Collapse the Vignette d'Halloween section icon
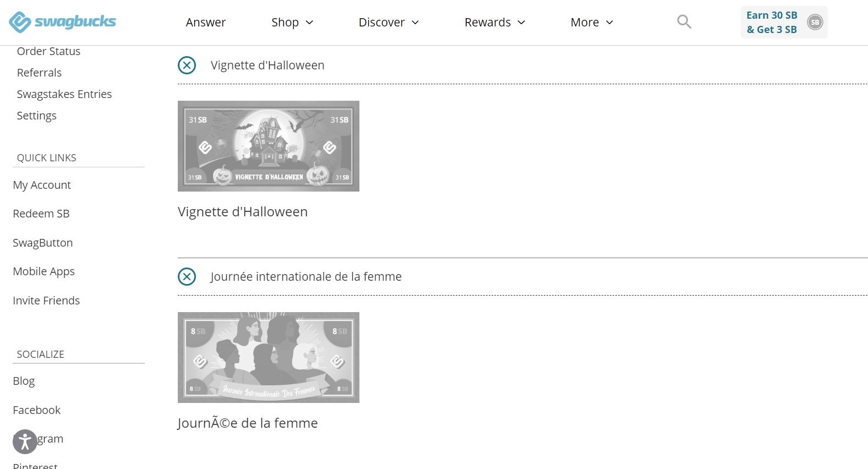The width and height of the screenshot is (868, 469). 187,66
